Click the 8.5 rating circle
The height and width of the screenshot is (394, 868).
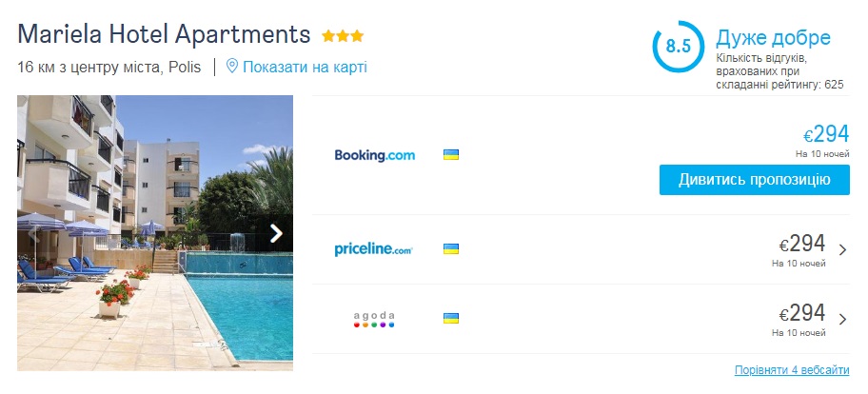click(678, 47)
